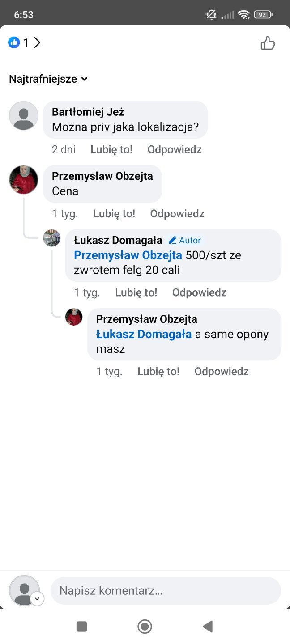Like Łukasz Domagała's price reply
The image size is (290, 644).
(136, 292)
